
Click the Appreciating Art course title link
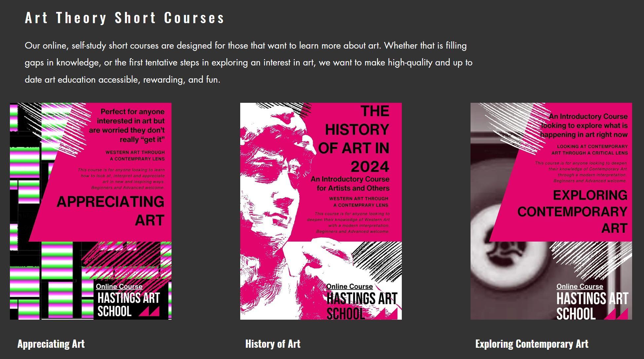point(51,344)
